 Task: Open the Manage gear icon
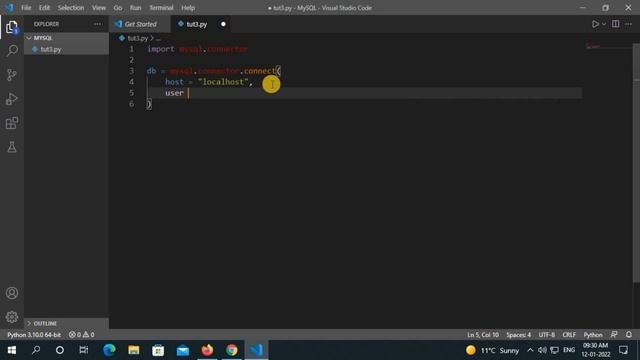(12, 317)
